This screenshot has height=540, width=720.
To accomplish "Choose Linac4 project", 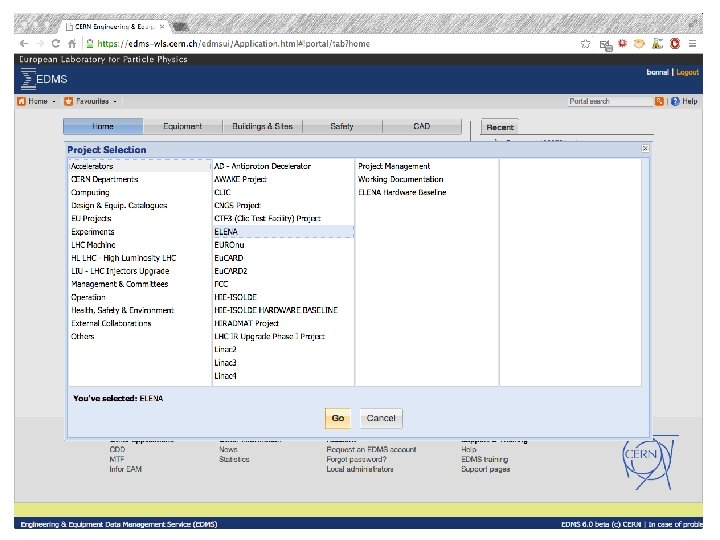I will click(283, 376).
